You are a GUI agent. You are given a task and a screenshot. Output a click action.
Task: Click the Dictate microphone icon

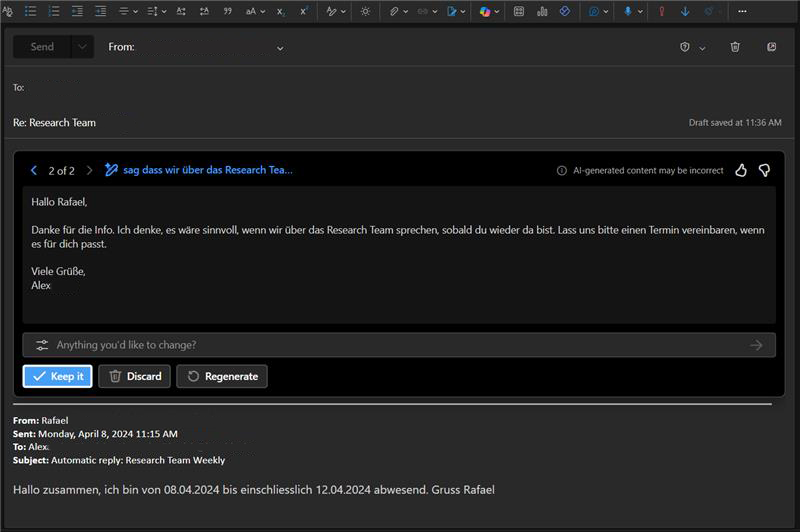tap(628, 11)
